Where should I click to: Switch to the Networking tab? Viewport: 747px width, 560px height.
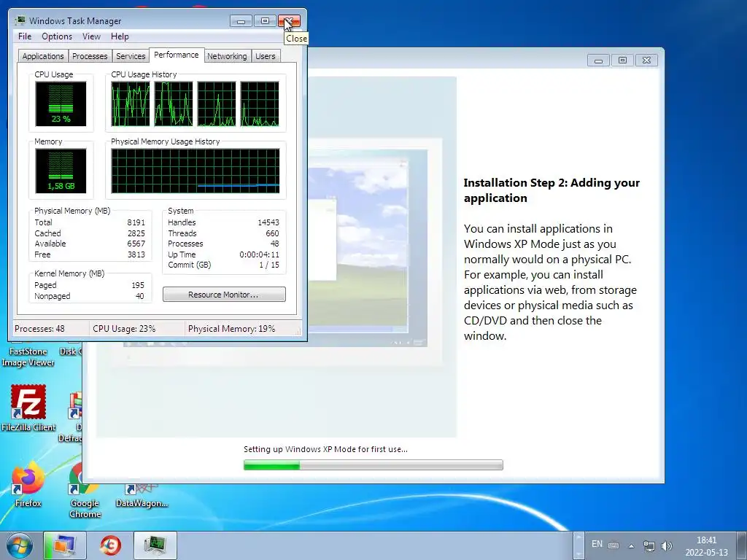click(227, 56)
